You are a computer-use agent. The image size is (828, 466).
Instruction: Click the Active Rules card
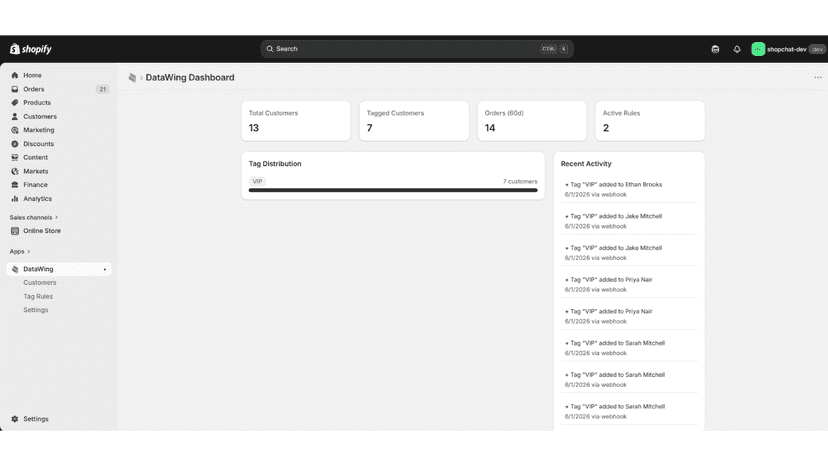[x=650, y=121]
